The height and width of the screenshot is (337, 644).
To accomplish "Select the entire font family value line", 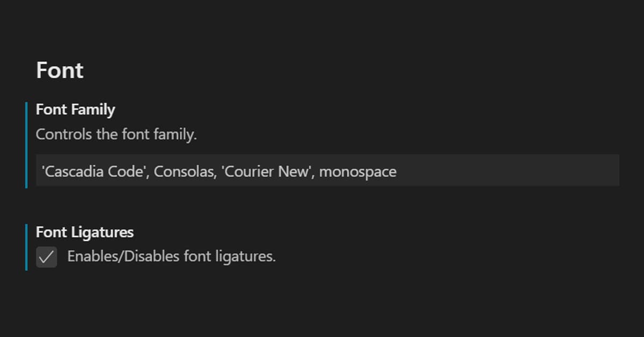I will coord(218,171).
